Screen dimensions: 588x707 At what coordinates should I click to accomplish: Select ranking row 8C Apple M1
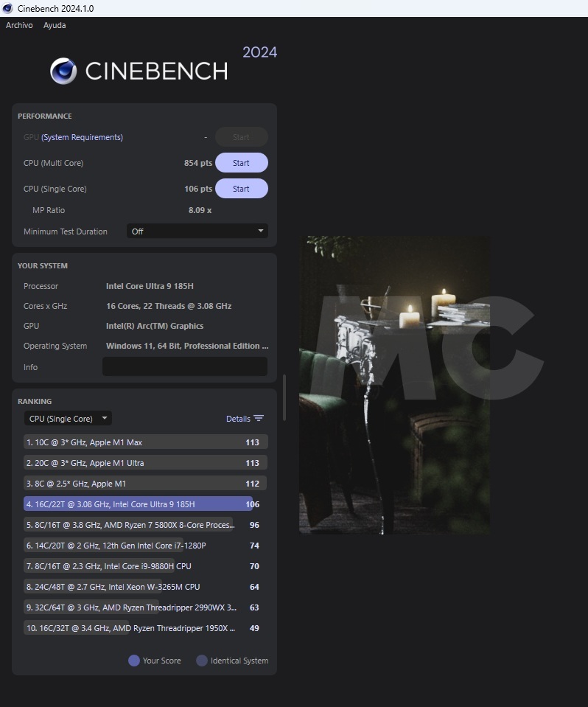coord(146,484)
